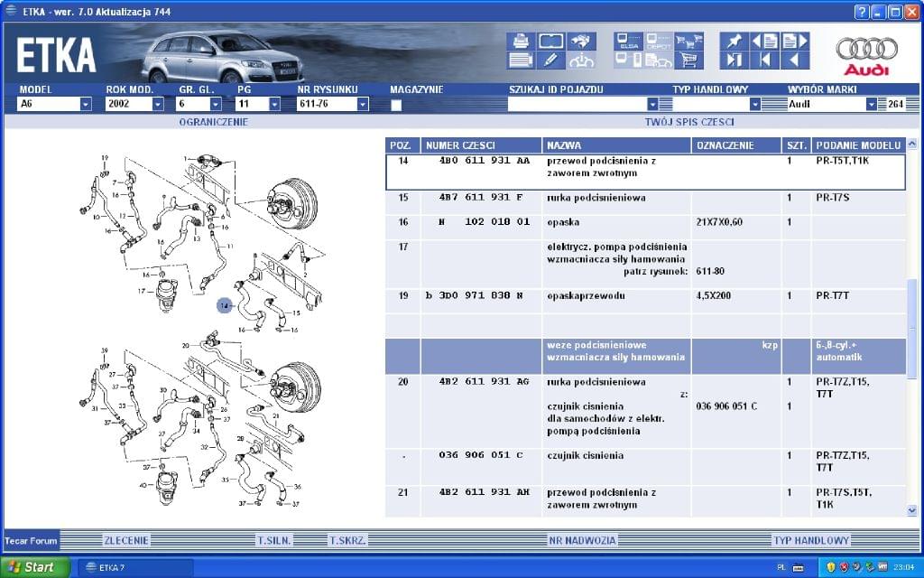Click the Tecar Forum label
The height and width of the screenshot is (578, 924).
pos(31,540)
